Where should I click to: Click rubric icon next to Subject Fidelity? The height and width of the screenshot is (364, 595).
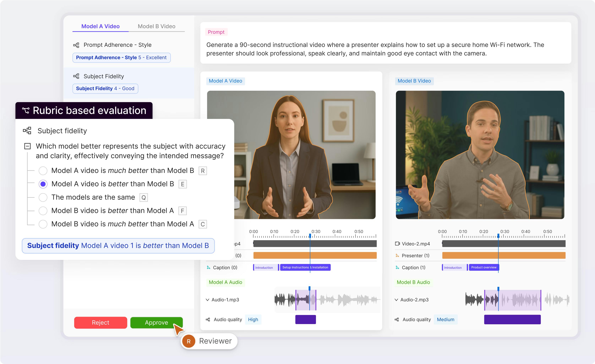76,76
